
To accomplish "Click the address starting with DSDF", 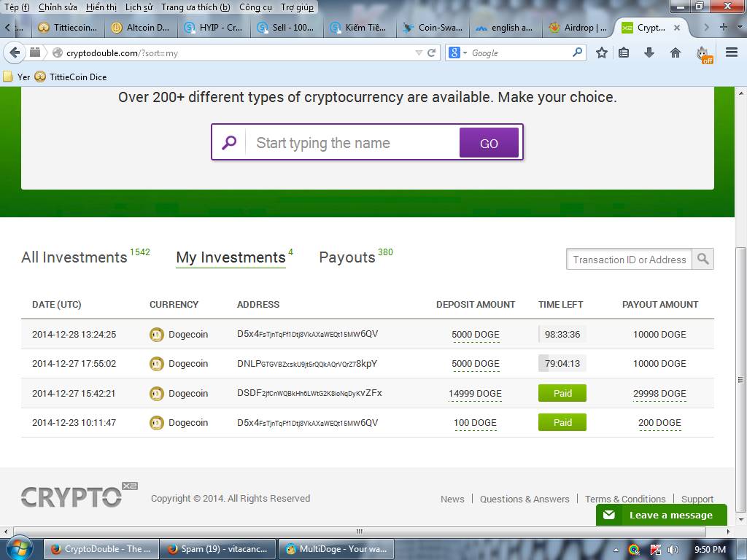I will [x=309, y=393].
